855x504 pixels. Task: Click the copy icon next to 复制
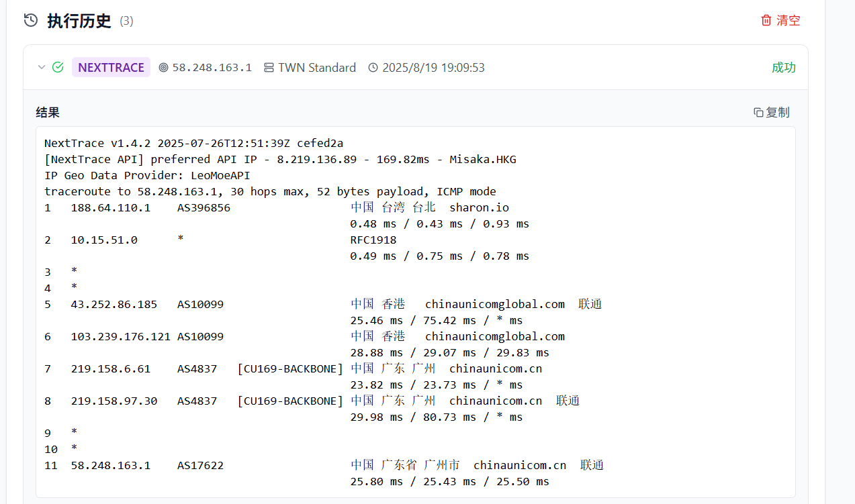pos(758,113)
